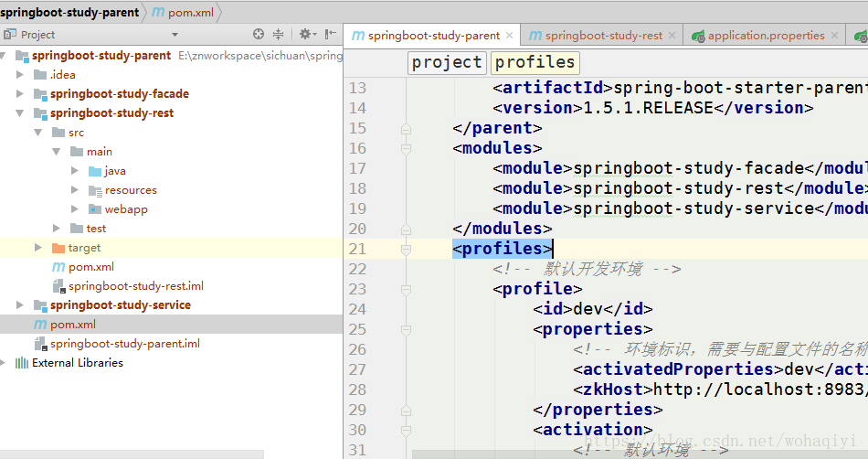
Task: Expand the target folder
Action: [x=38, y=248]
